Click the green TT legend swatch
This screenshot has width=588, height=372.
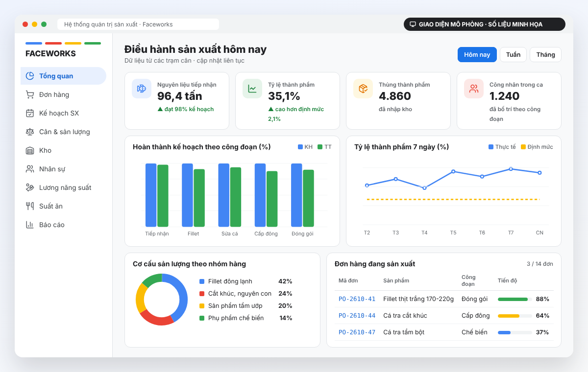pos(320,147)
